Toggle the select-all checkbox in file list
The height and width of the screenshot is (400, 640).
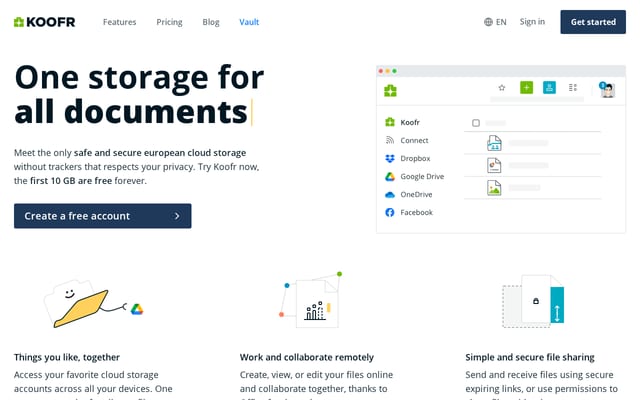tap(476, 123)
